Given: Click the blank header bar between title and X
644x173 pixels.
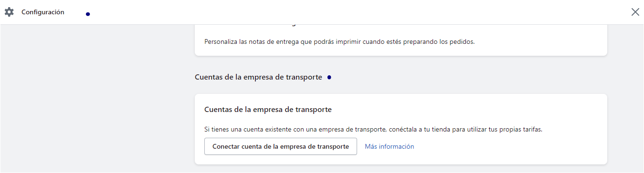Looking at the screenshot, I should coord(358,12).
